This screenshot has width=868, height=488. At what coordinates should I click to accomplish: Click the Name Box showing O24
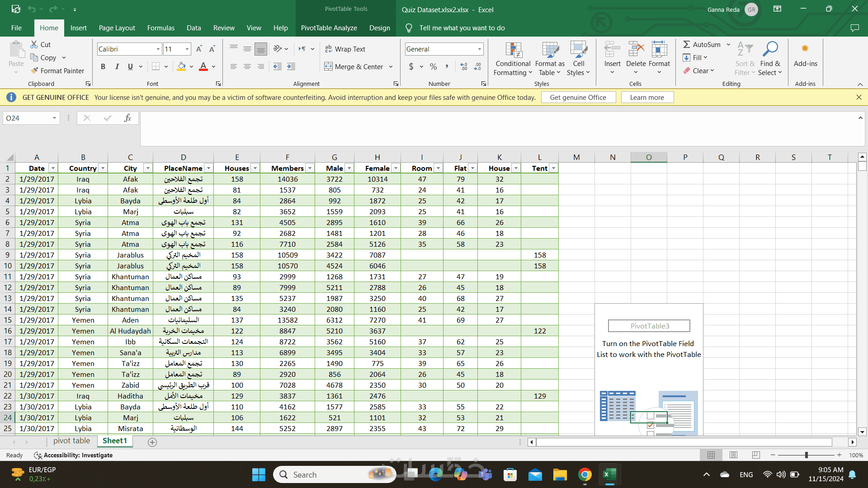coord(28,118)
